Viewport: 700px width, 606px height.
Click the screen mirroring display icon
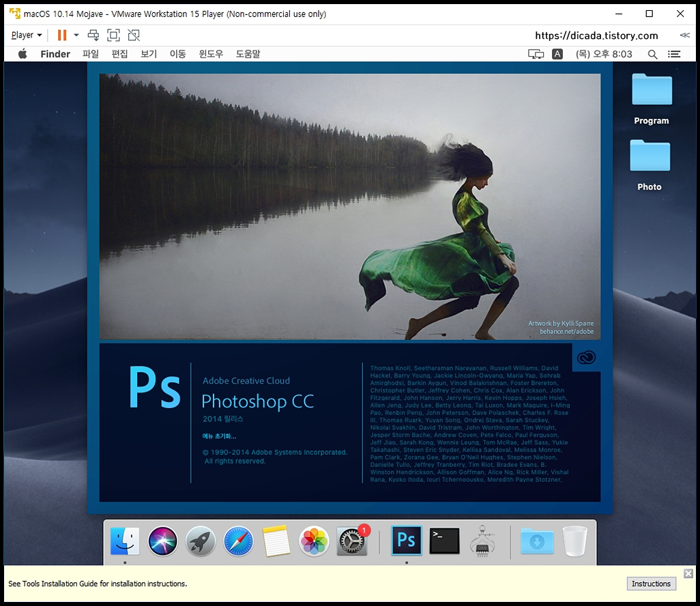536,54
